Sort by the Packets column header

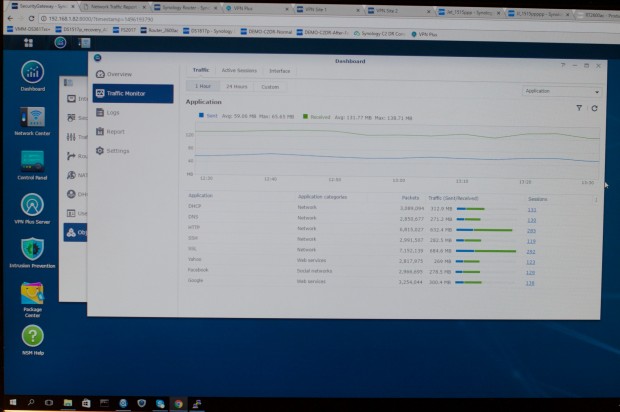(x=396, y=198)
